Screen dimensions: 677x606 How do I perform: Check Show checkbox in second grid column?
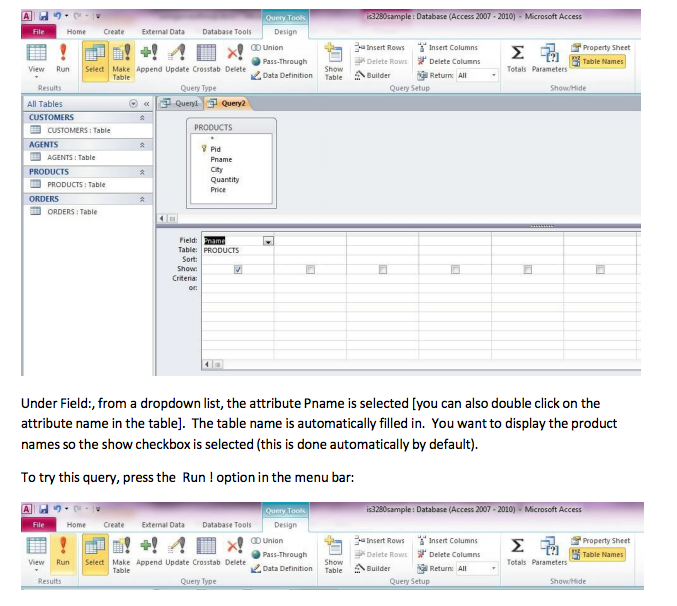pos(310,269)
